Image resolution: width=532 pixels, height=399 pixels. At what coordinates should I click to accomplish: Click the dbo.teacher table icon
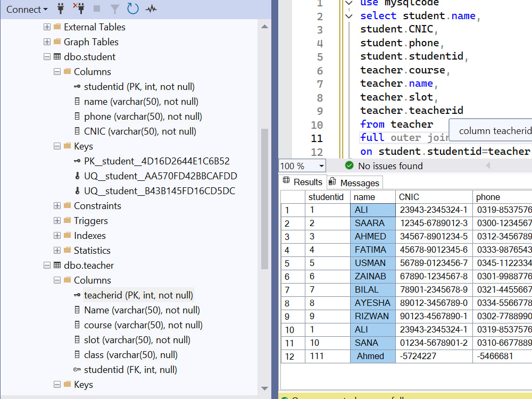point(57,265)
